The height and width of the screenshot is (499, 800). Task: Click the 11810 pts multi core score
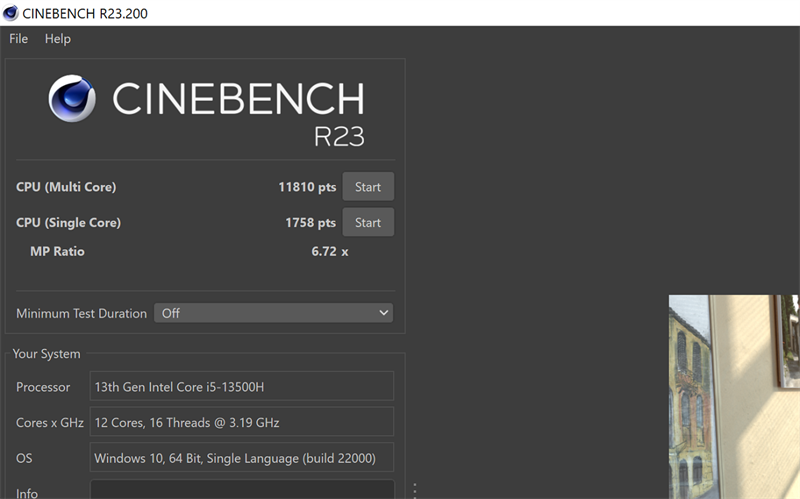click(307, 187)
